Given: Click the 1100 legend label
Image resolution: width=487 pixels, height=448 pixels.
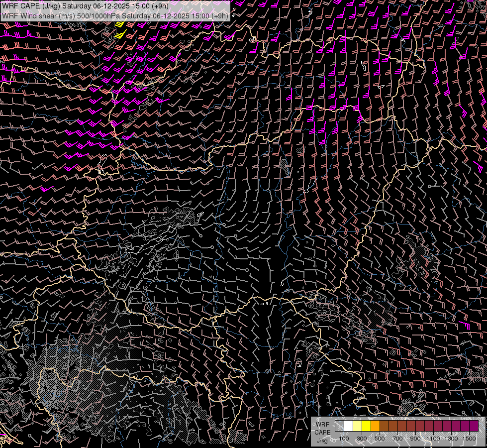Looking at the screenshot, I should (433, 439).
